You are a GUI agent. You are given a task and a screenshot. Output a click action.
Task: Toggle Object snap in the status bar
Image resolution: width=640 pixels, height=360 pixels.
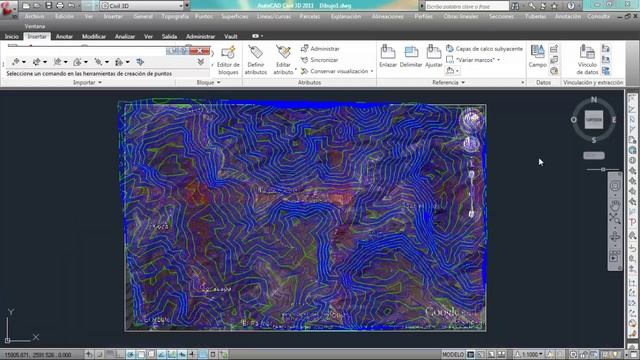[141, 354]
